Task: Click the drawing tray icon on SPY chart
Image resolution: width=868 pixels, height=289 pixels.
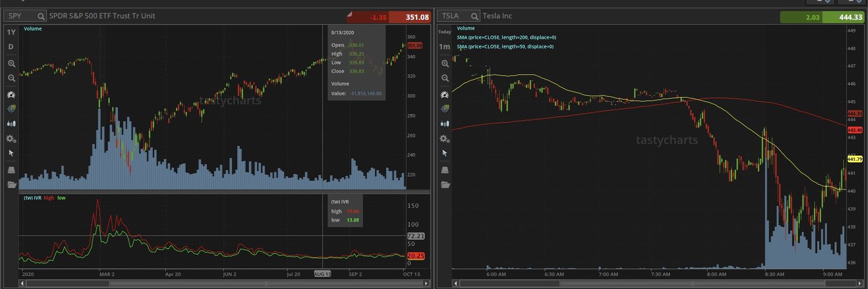Action: pyautogui.click(x=11, y=170)
